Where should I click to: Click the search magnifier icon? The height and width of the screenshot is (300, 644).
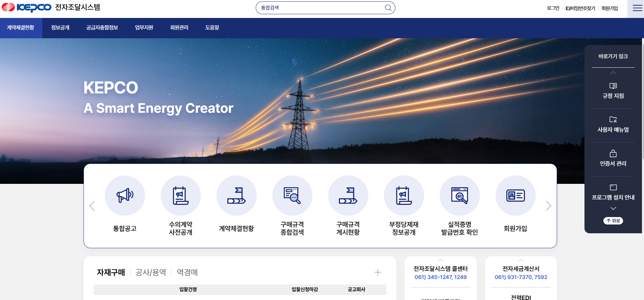[x=388, y=8]
